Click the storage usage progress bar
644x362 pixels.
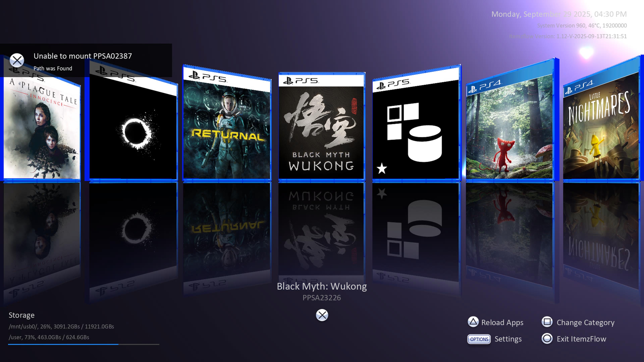tap(84, 344)
